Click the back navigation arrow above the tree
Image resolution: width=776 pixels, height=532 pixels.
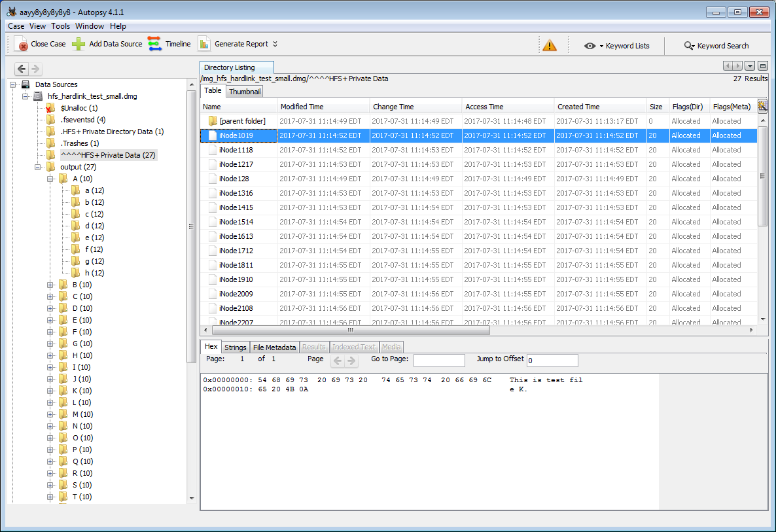[x=22, y=68]
